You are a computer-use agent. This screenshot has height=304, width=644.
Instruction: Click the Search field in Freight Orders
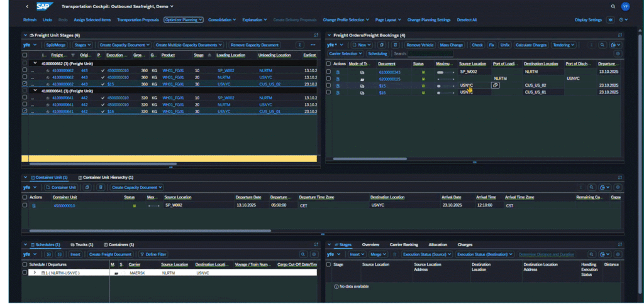(431, 54)
